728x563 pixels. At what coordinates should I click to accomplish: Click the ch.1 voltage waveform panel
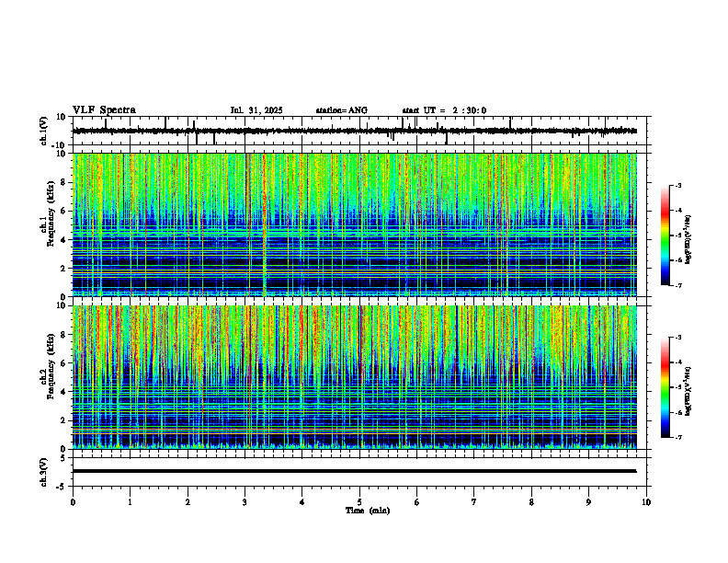361,131
